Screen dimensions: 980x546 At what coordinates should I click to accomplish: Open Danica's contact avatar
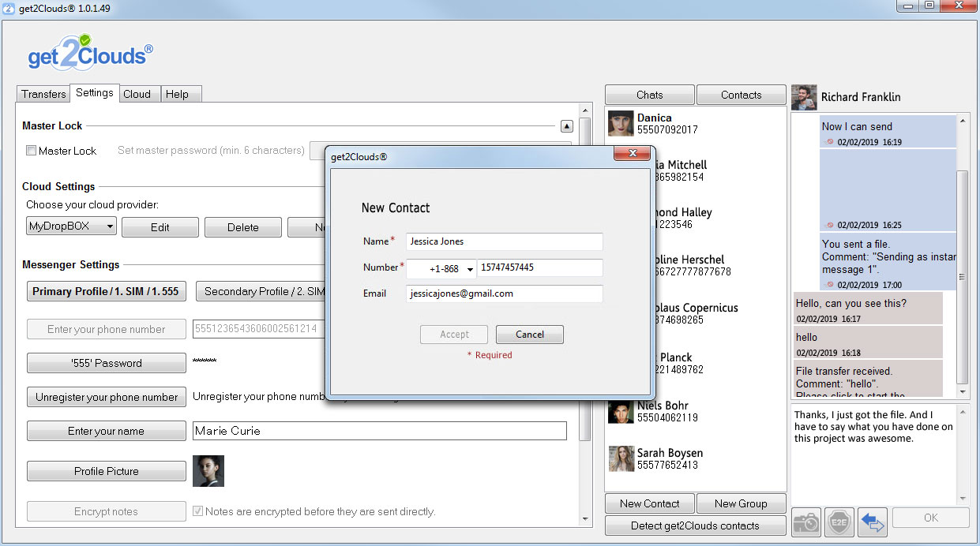point(621,123)
